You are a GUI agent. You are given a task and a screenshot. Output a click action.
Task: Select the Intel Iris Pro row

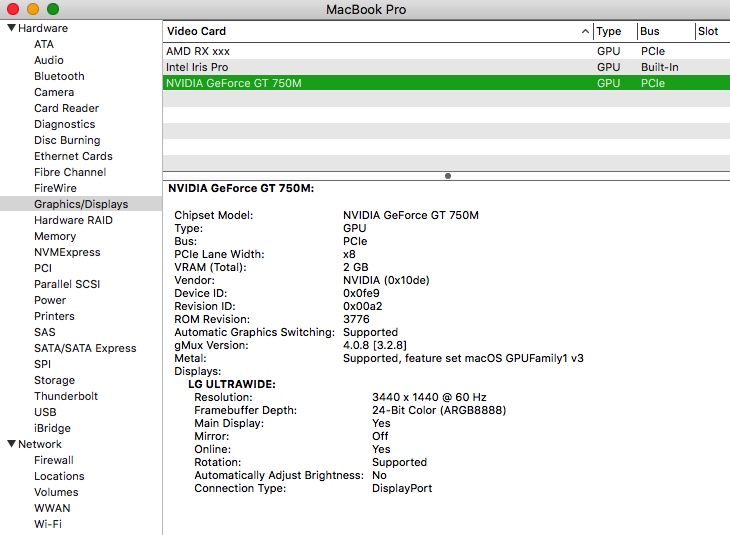coord(446,67)
